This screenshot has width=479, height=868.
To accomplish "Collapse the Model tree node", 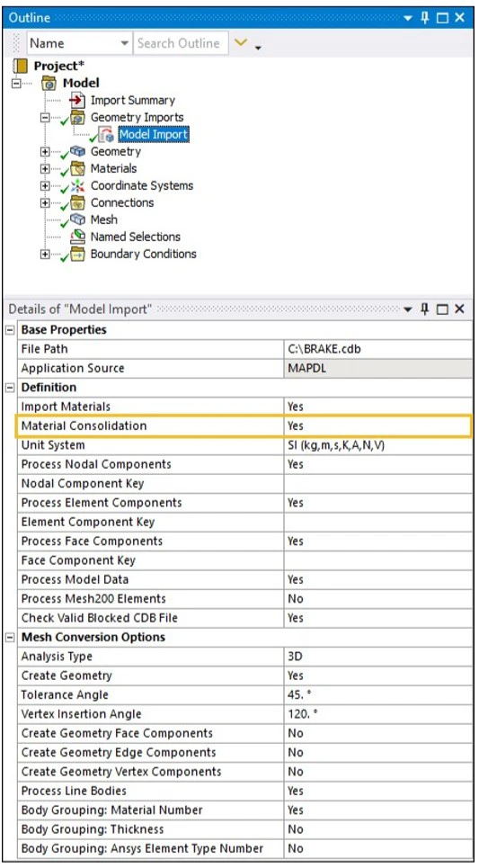I will 16,84.
